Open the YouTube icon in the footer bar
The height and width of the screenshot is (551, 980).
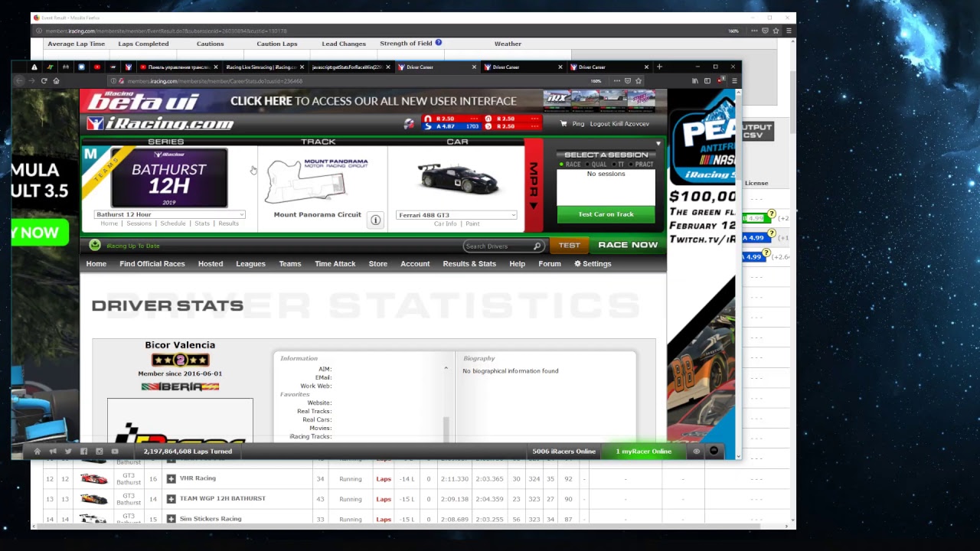point(115,452)
